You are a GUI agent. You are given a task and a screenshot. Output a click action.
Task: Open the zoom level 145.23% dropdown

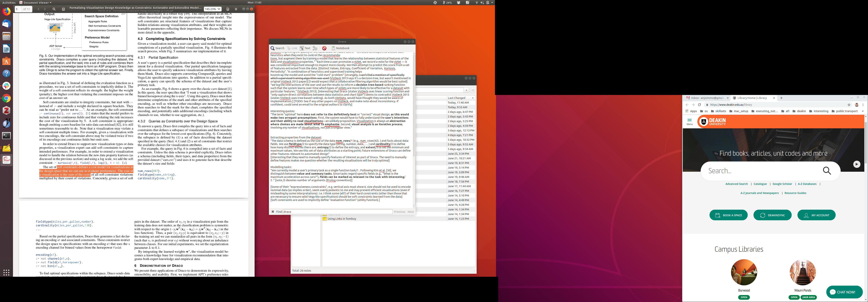coord(213,9)
